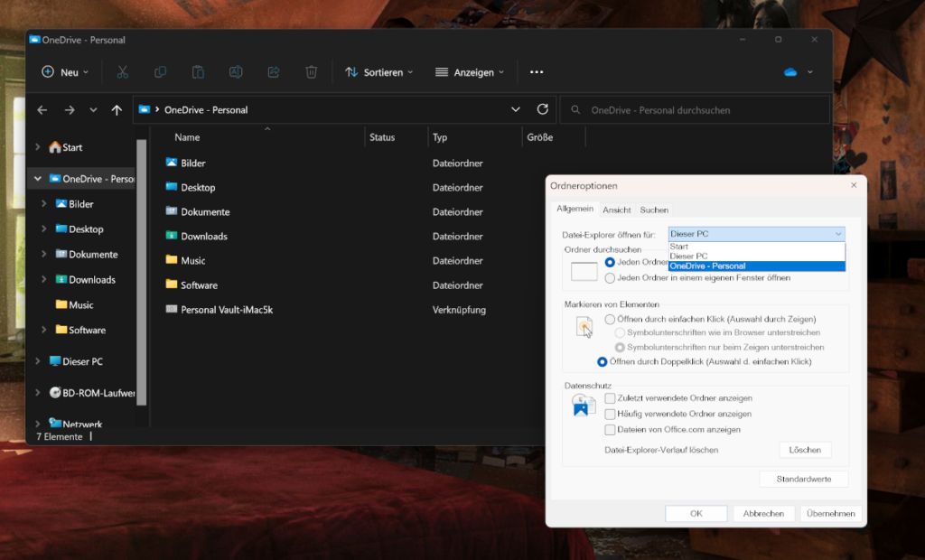Click the Cut scissors icon in toolbar

[122, 72]
